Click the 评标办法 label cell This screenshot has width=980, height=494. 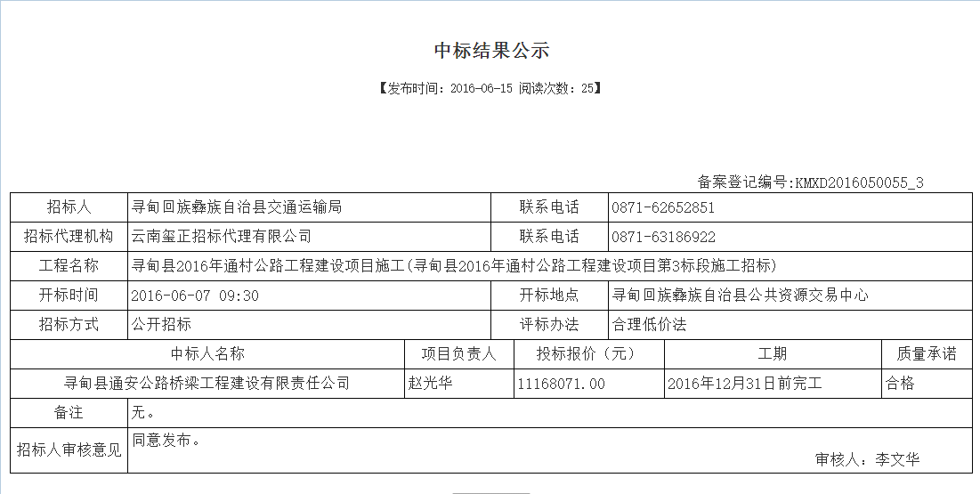(x=549, y=325)
